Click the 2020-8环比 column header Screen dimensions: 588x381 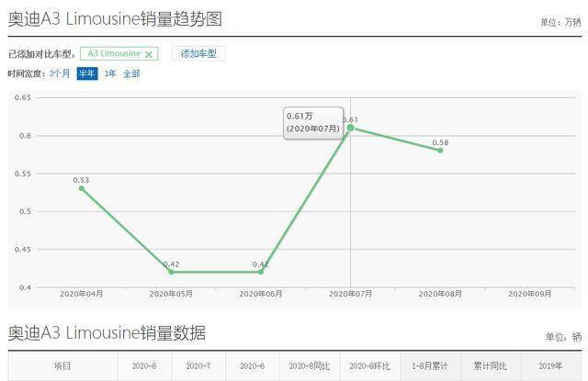click(369, 366)
